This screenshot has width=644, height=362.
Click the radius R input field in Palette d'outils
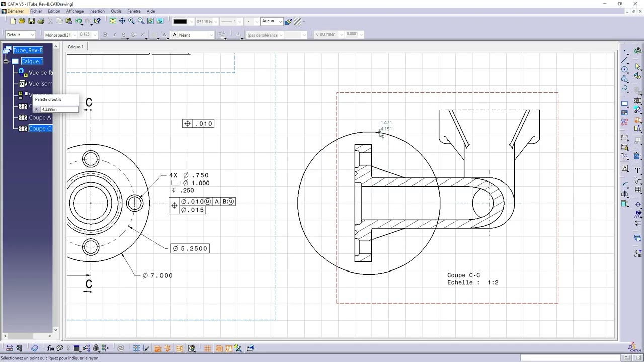(59, 109)
